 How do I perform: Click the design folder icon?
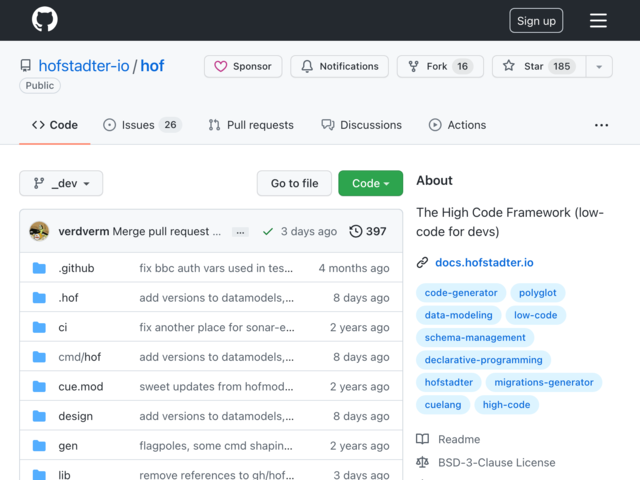point(39,416)
